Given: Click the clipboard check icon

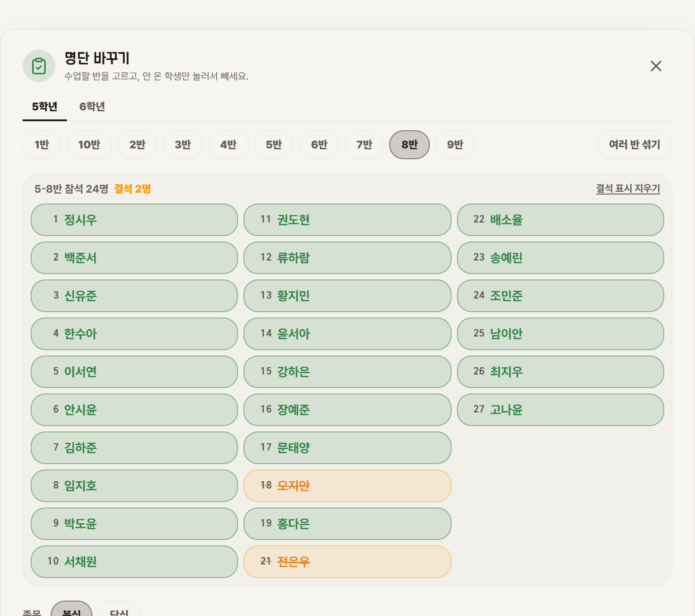Looking at the screenshot, I should pyautogui.click(x=39, y=66).
